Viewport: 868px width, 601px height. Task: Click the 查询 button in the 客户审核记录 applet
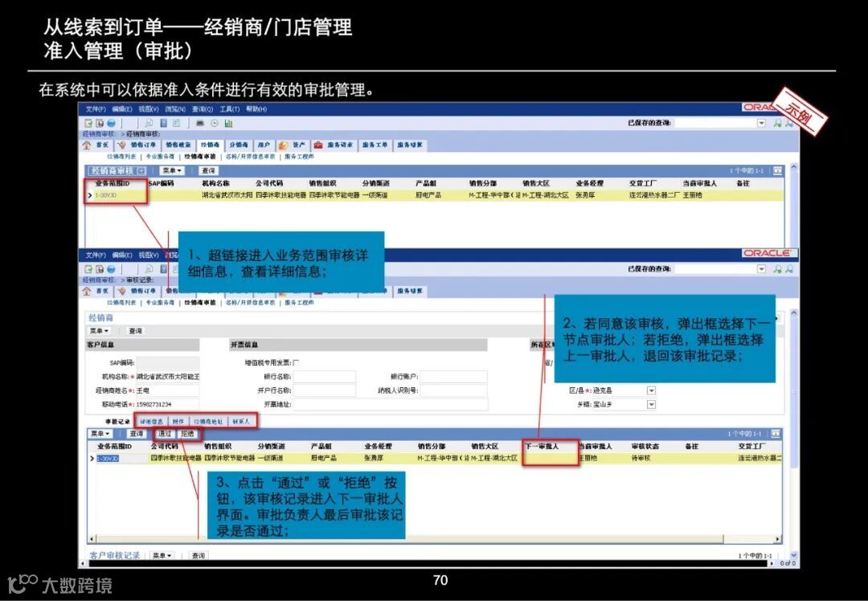[199, 556]
